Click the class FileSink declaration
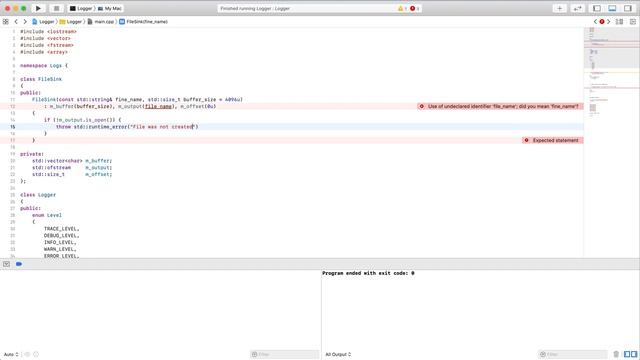 point(41,79)
